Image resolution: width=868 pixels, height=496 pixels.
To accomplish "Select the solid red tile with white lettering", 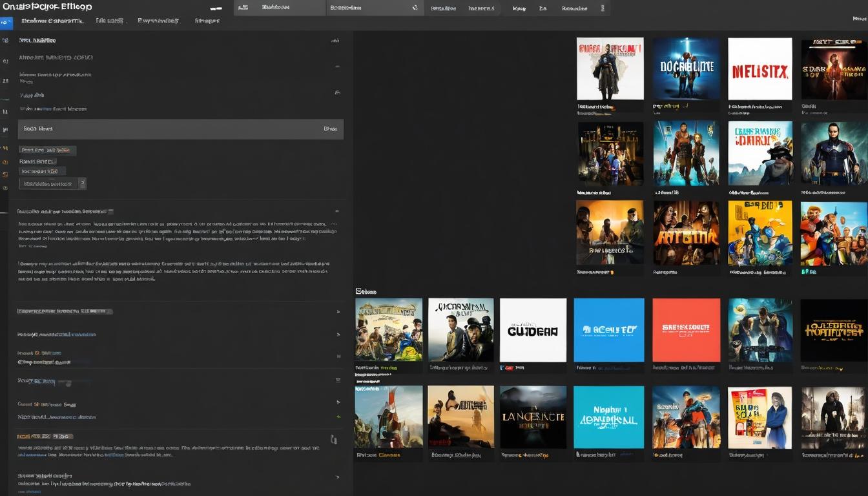I will pos(686,330).
